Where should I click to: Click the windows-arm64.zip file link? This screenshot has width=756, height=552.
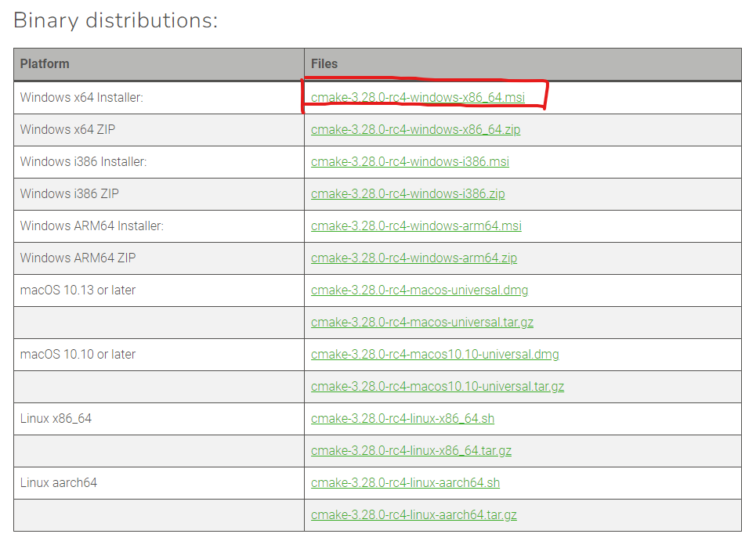[x=414, y=258]
